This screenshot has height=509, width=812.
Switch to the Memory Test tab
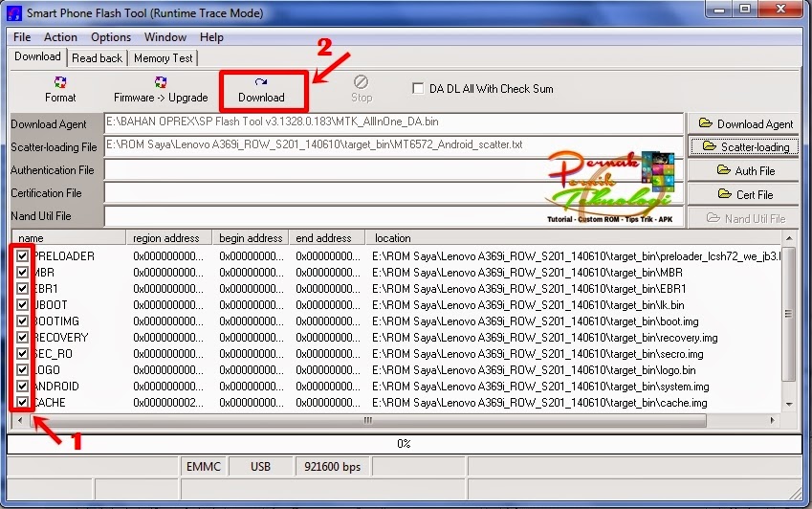point(164,58)
